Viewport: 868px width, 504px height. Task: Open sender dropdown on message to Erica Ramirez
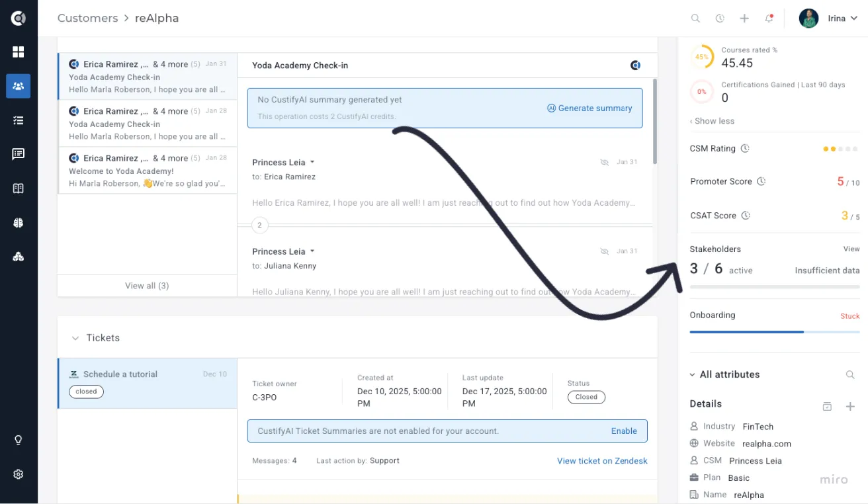pos(312,162)
